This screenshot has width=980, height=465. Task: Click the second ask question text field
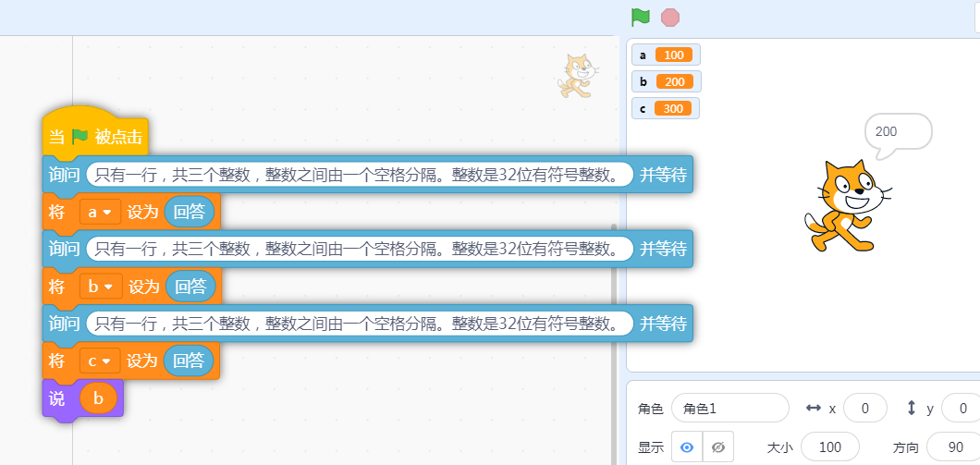click(x=360, y=250)
